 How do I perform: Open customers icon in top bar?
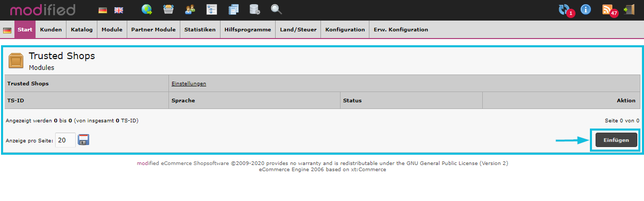(x=190, y=9)
